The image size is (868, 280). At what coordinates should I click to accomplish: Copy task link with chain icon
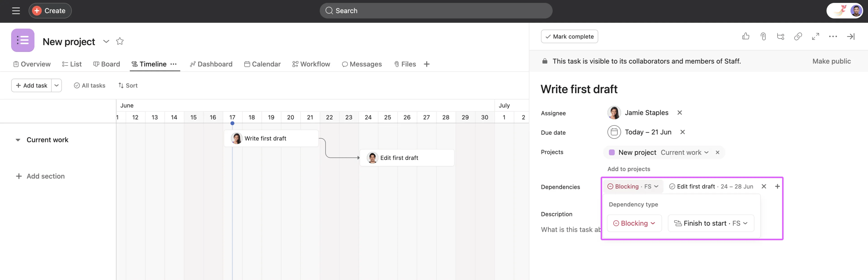tap(797, 36)
